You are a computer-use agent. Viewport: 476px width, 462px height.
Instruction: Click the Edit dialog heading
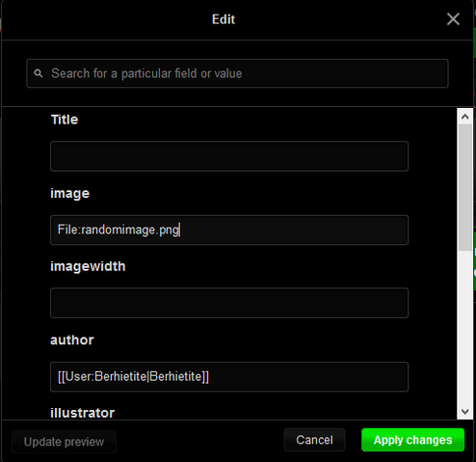click(224, 19)
